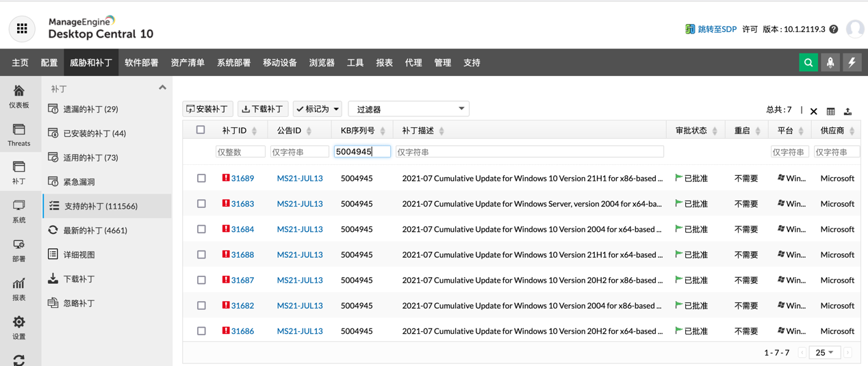This screenshot has height=366, width=868.
Task: Open the 25 rows-per-page dropdown
Action: click(x=824, y=352)
